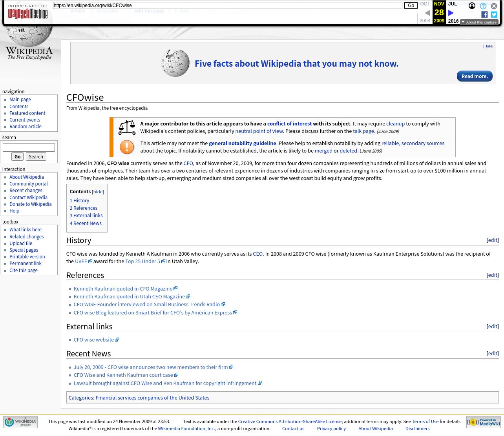Open CFO Wise and Kenneth Kaufman court case
The height and width of the screenshot is (436, 504).
[126, 375]
